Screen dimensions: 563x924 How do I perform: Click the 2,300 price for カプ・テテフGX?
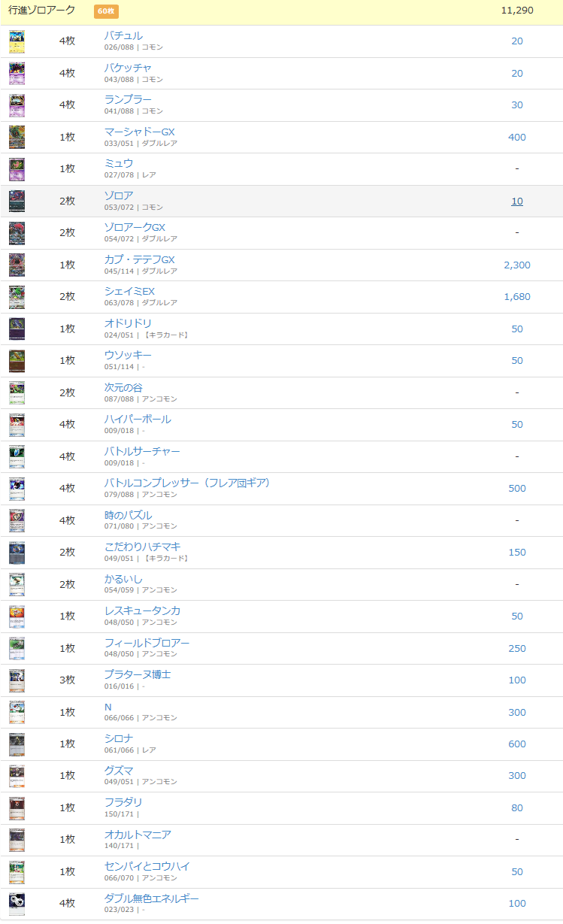pos(516,265)
